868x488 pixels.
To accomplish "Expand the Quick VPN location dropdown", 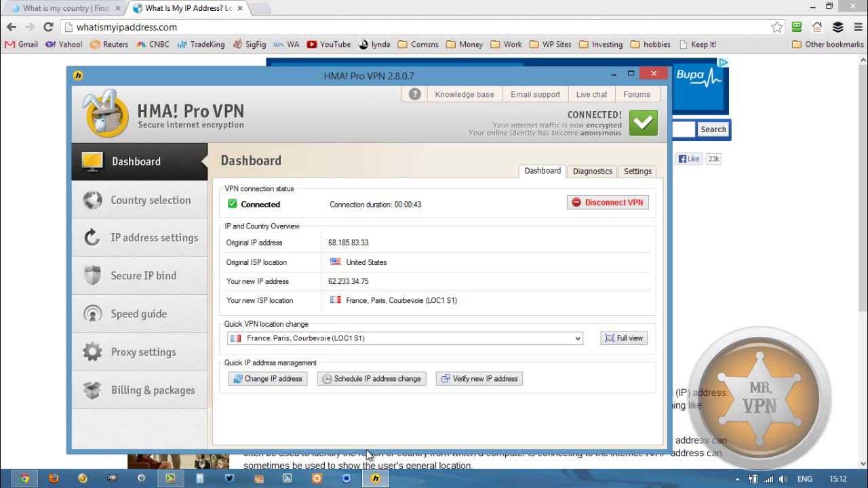I will click(x=578, y=338).
